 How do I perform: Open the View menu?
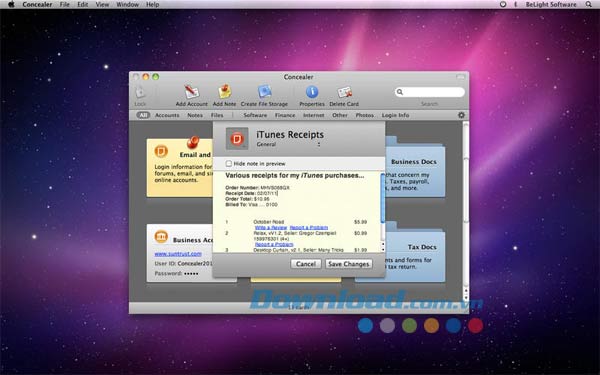(x=102, y=5)
